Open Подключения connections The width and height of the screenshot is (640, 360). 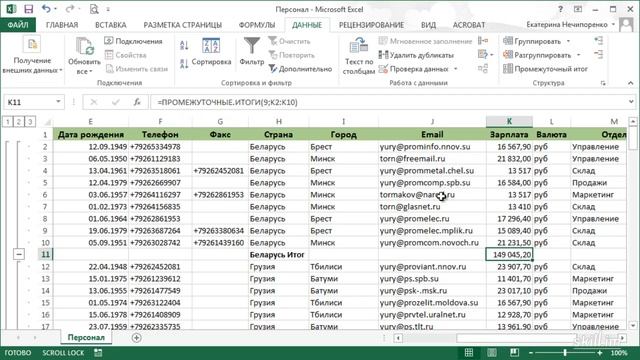point(133,41)
